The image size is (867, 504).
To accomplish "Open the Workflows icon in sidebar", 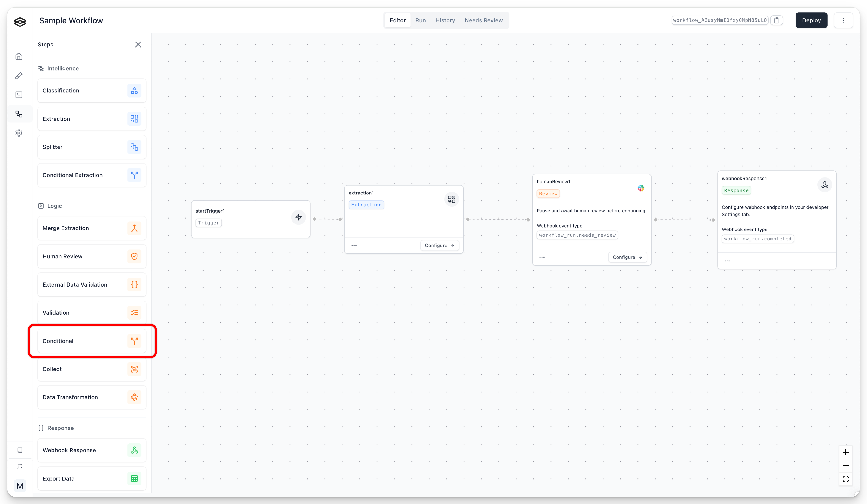I will 19,114.
